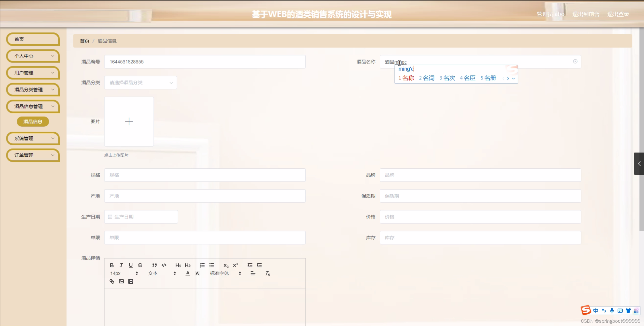The image size is (644, 326).
Task: Insert a video using the film icon
Action: [x=130, y=281]
